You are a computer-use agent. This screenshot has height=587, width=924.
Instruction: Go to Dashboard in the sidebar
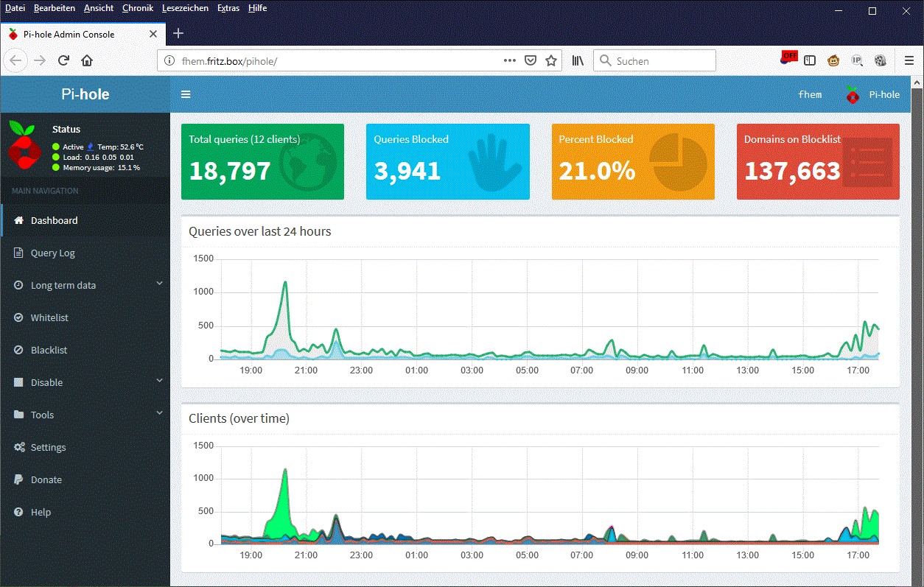[x=85, y=220]
